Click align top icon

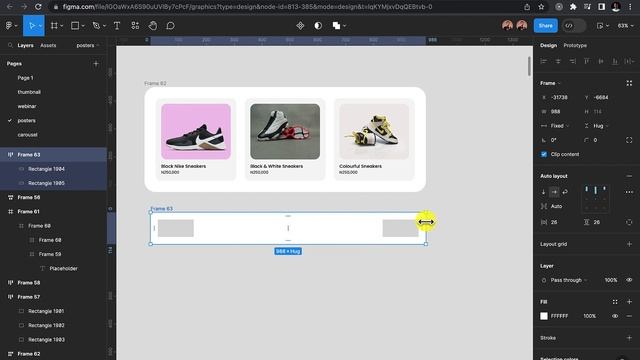tap(587, 61)
